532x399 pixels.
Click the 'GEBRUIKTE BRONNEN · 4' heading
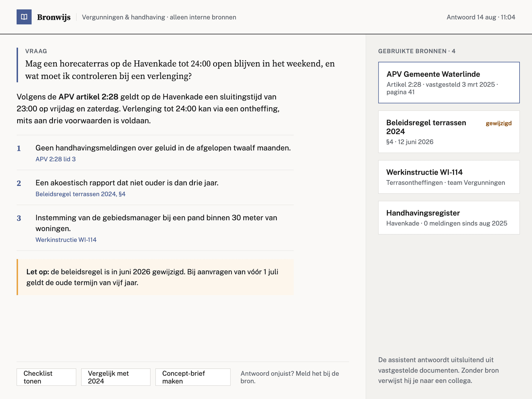pyautogui.click(x=417, y=51)
